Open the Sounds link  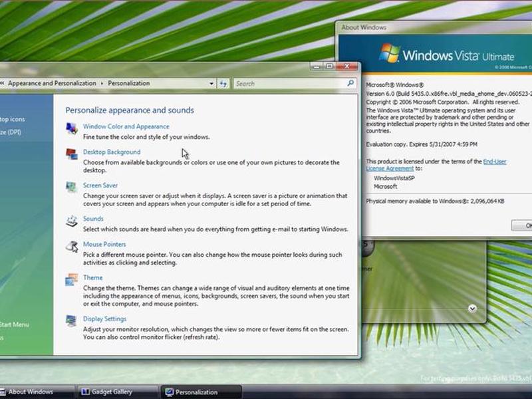(93, 219)
